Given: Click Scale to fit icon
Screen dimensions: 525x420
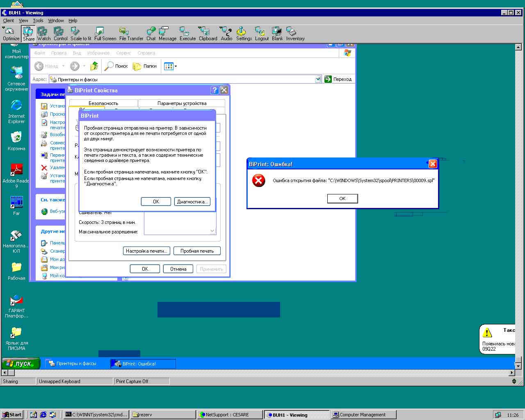Looking at the screenshot, I should 81,34.
